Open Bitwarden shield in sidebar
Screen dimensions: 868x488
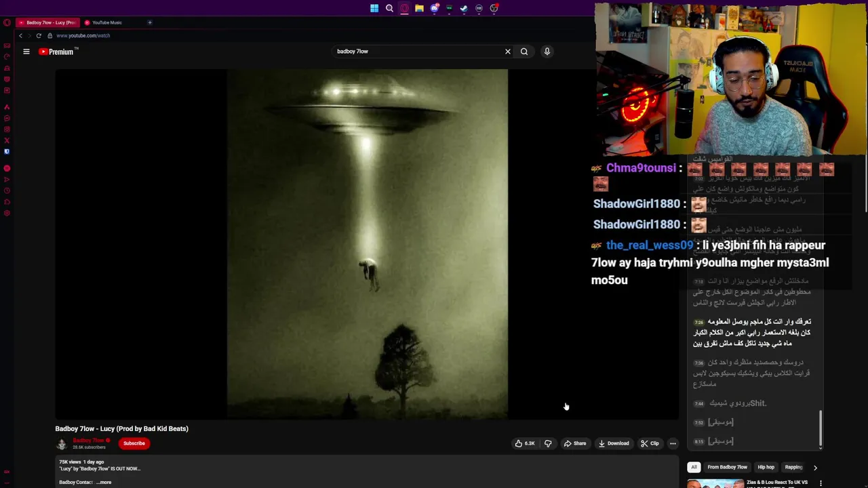pyautogui.click(x=7, y=152)
